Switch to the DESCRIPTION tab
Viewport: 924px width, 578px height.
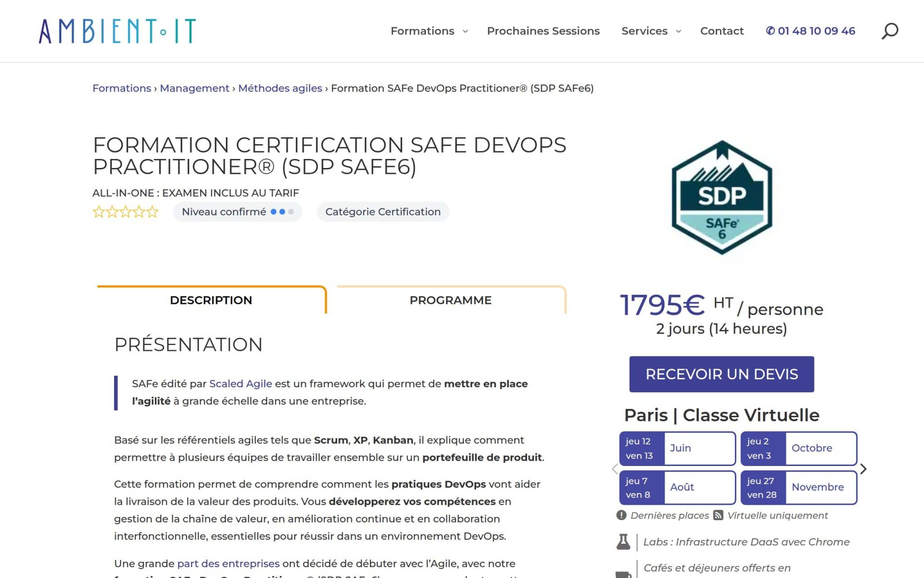[211, 300]
